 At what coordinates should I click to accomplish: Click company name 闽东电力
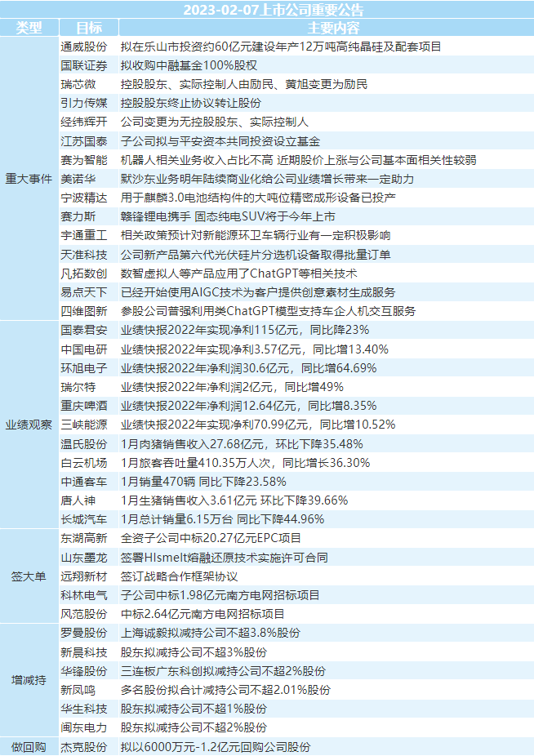tap(84, 727)
